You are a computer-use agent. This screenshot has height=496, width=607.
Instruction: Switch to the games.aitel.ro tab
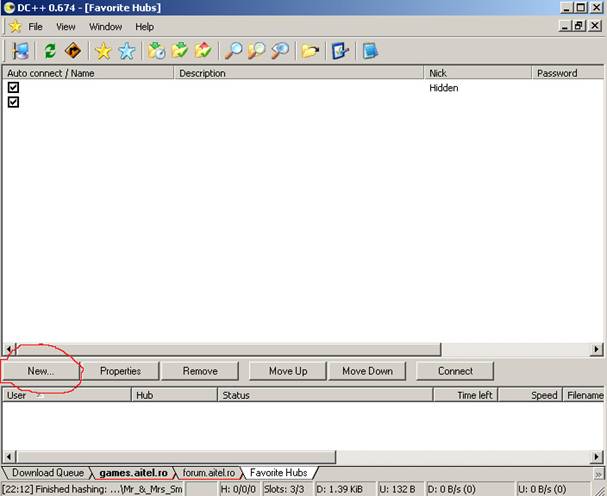click(x=133, y=472)
